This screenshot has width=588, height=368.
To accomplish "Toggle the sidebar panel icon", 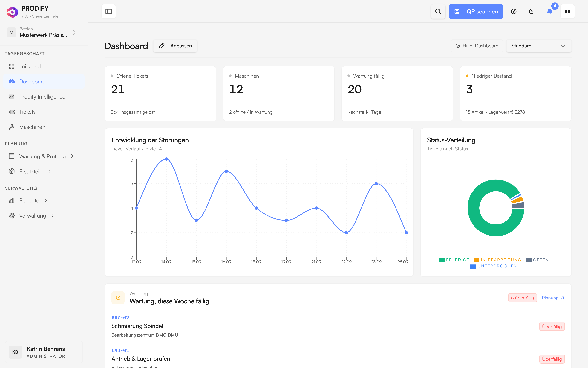I will click(109, 11).
